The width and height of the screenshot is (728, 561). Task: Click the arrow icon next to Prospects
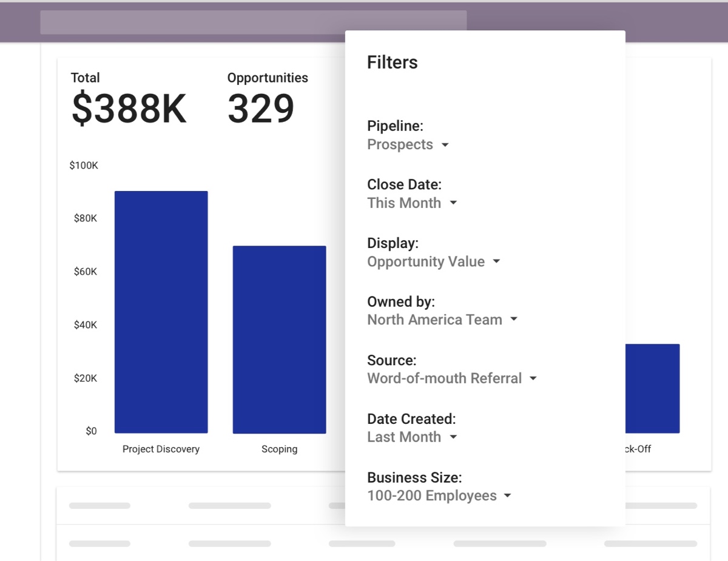445,146
